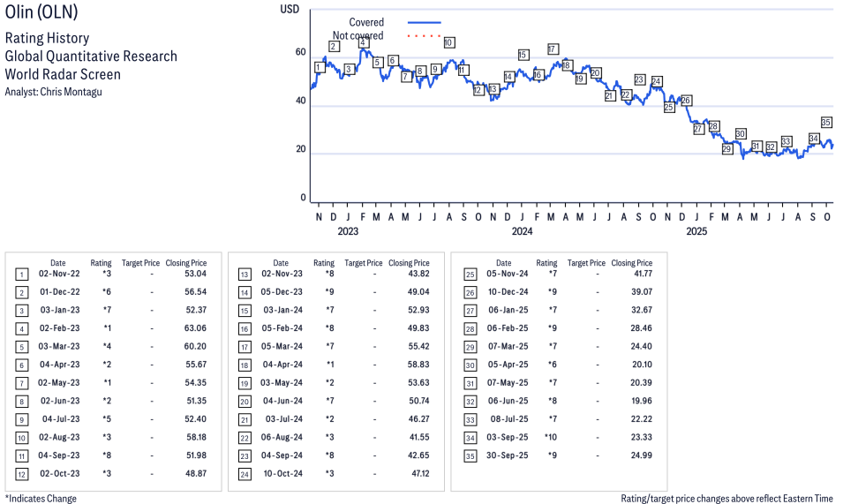This screenshot has height=504, width=843.
Task: Click chart marker 1 at the chart start
Action: [319, 67]
